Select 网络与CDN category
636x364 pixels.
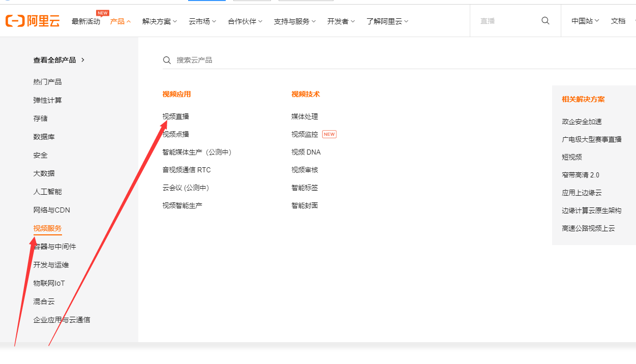[x=52, y=210]
